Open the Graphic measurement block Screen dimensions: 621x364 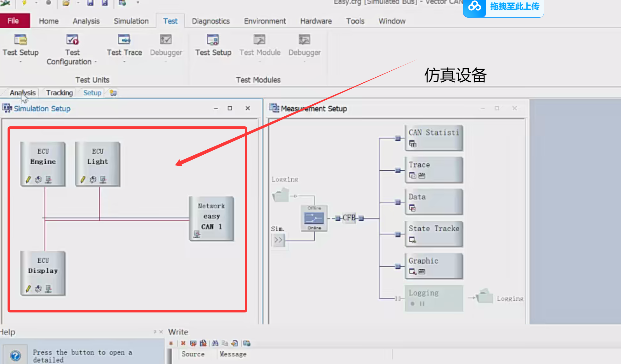click(x=434, y=266)
